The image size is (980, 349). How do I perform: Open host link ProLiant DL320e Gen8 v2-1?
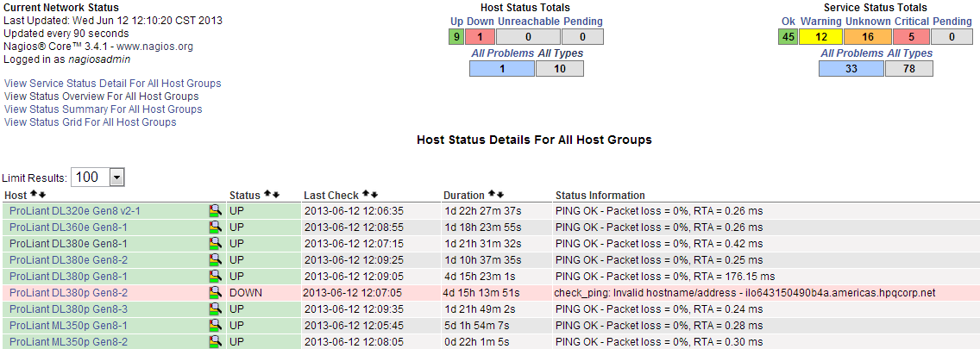coord(75,211)
